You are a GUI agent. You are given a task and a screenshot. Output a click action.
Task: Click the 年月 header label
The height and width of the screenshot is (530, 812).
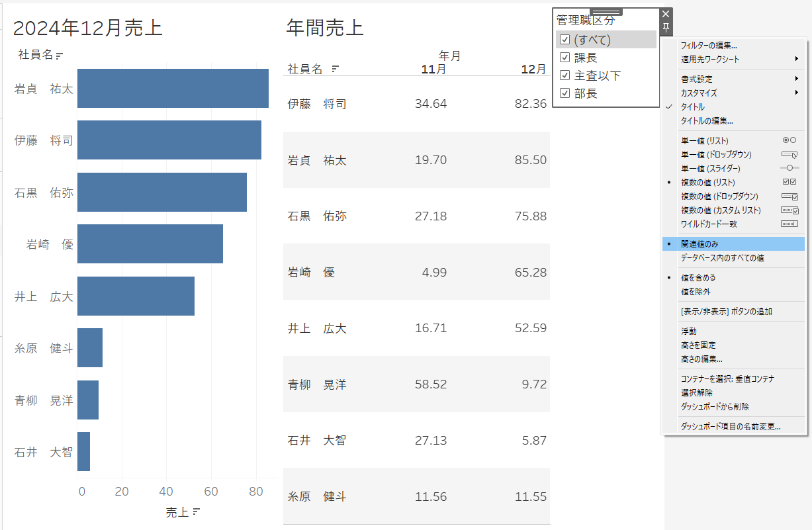[450, 56]
